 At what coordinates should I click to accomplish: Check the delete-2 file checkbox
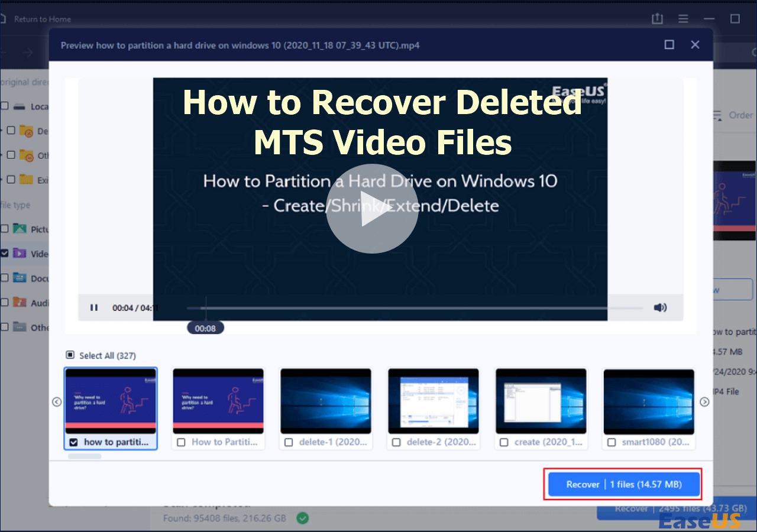[396, 442]
